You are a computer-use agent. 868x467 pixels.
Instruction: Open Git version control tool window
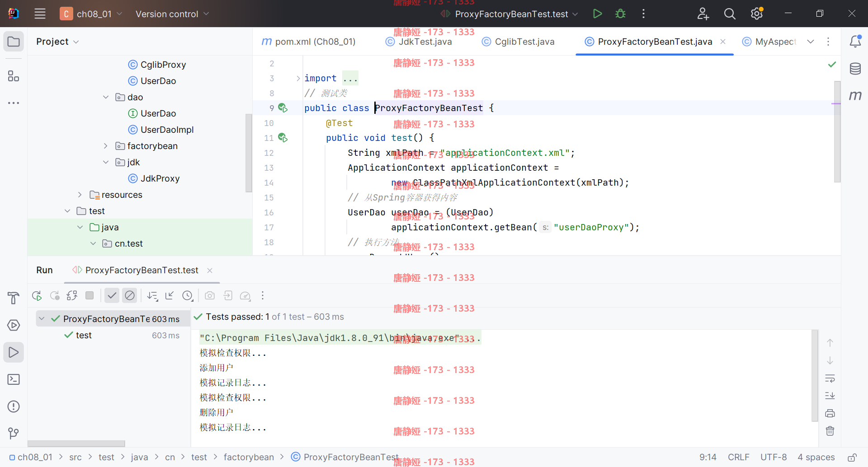coord(14,434)
